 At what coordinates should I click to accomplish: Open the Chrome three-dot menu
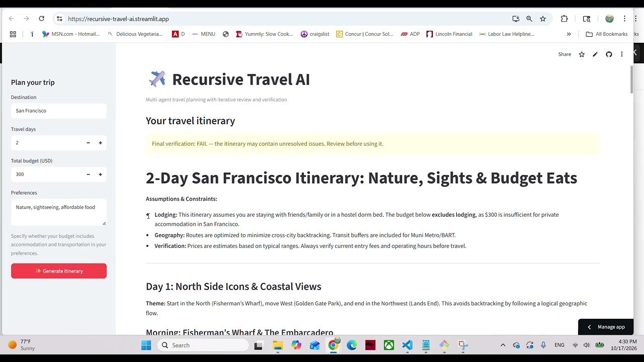pyautogui.click(x=624, y=19)
